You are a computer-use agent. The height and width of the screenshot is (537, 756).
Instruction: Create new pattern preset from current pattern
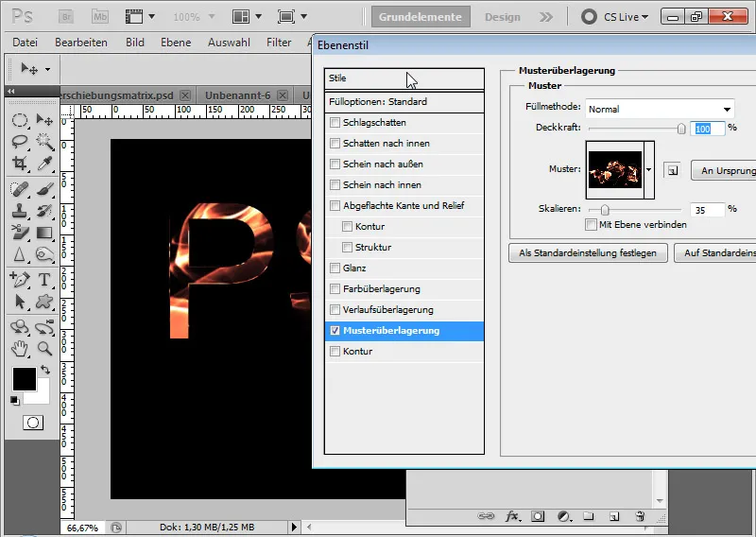tap(673, 170)
